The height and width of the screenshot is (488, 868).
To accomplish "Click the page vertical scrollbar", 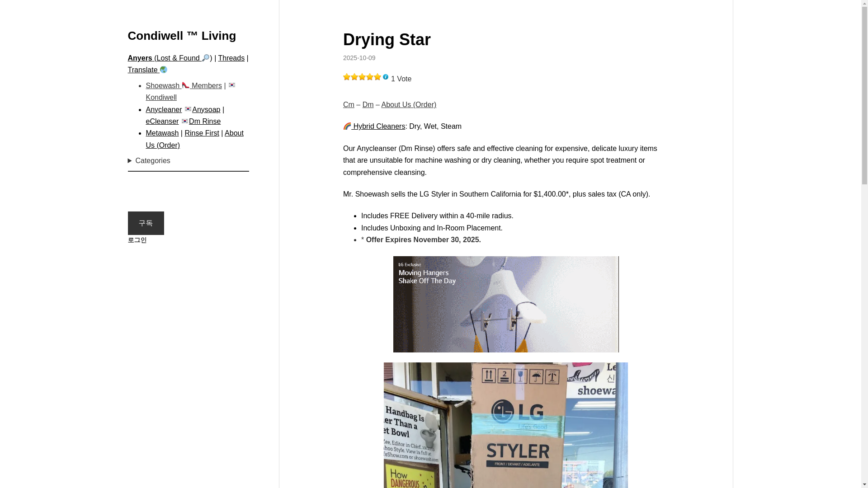I will click(x=864, y=244).
